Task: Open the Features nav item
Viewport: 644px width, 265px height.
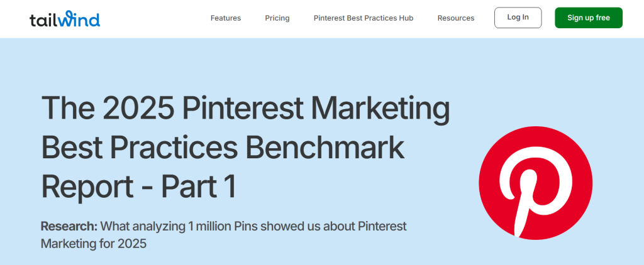Action: click(x=226, y=18)
